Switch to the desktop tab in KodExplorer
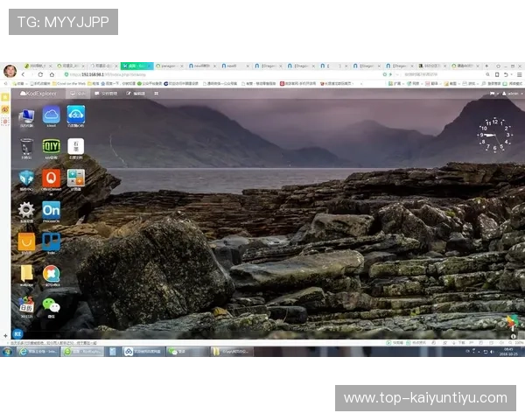This screenshot has width=525, height=420. click(x=79, y=93)
